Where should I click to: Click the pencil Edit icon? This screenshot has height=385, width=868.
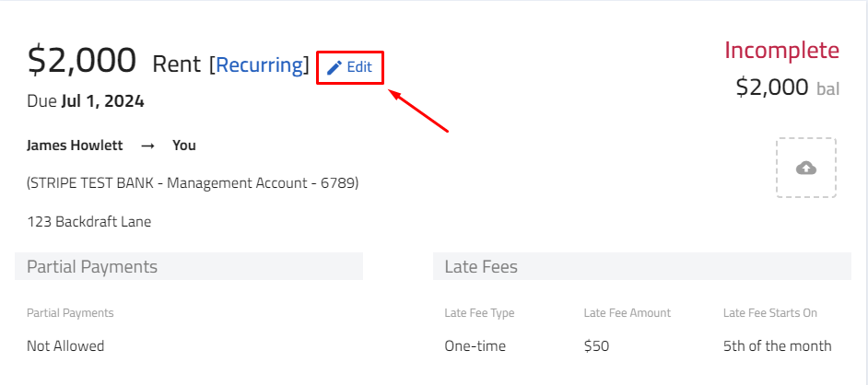[x=334, y=67]
